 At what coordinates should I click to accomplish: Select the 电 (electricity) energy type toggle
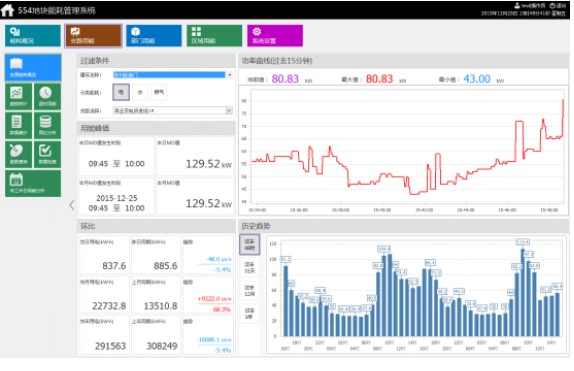click(121, 92)
